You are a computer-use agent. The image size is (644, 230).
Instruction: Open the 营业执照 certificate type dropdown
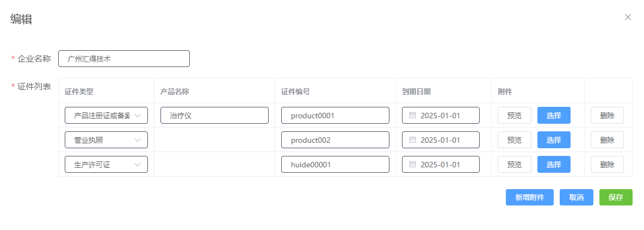point(106,140)
